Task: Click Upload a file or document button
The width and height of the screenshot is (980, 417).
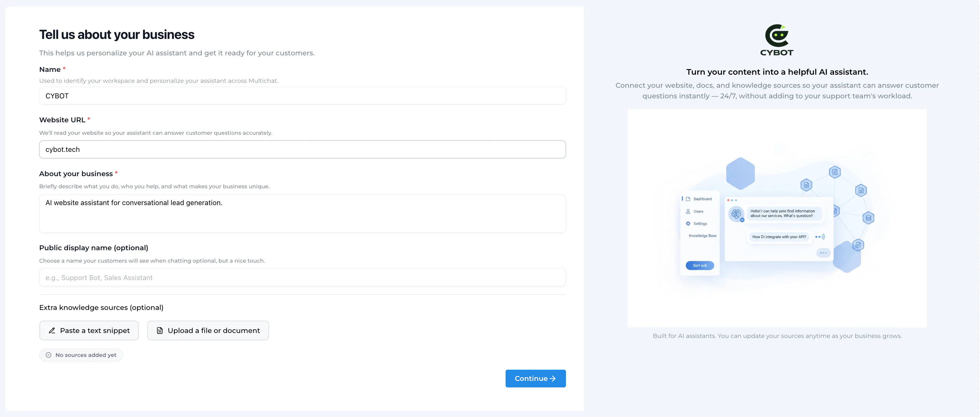Action: click(x=208, y=331)
